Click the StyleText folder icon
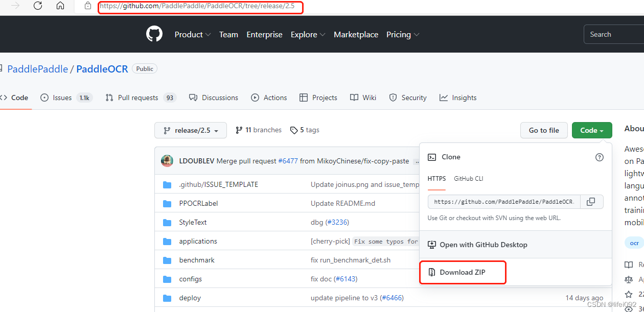Viewport: 644px width, 312px height. [167, 222]
